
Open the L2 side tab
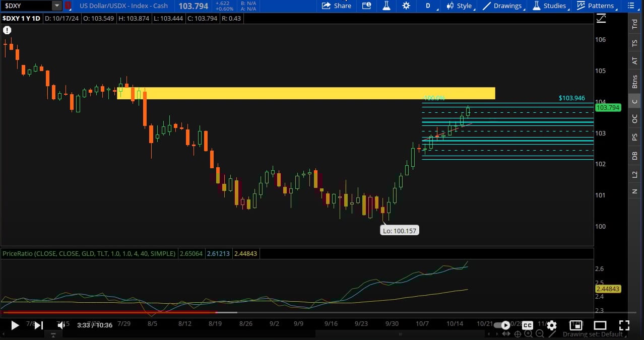point(635,174)
